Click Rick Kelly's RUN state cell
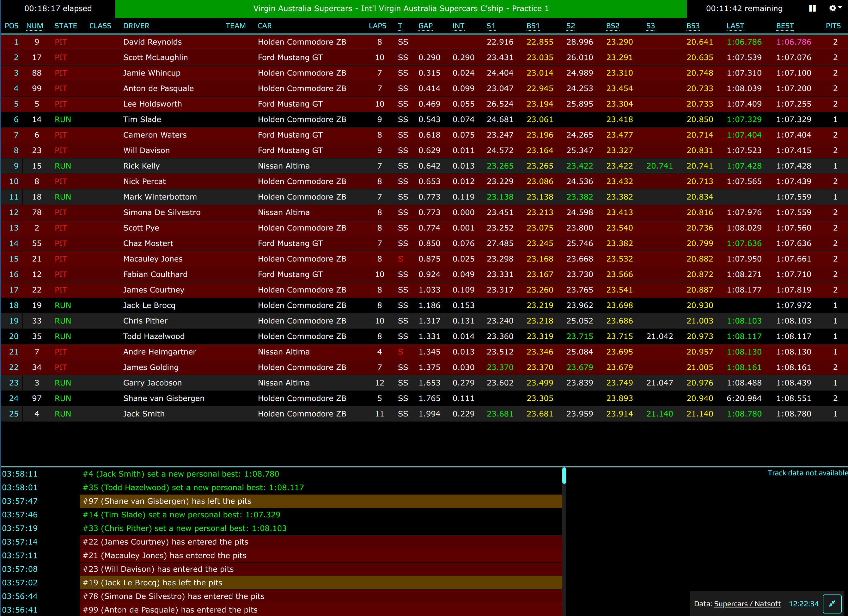The image size is (848, 616). tap(63, 166)
